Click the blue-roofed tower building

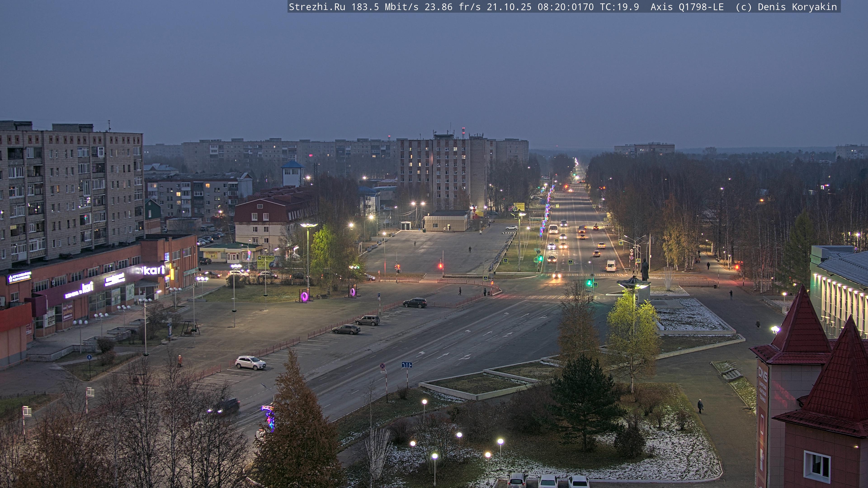[292, 173]
